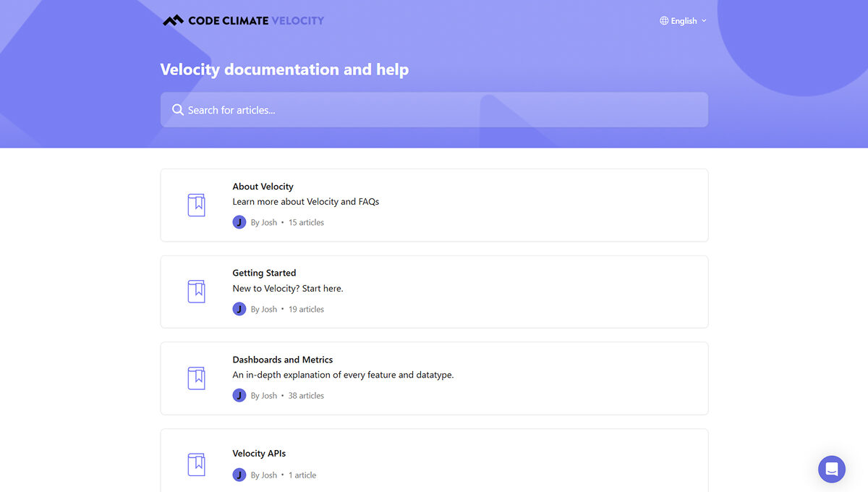Open the Getting Started collection

[434, 292]
